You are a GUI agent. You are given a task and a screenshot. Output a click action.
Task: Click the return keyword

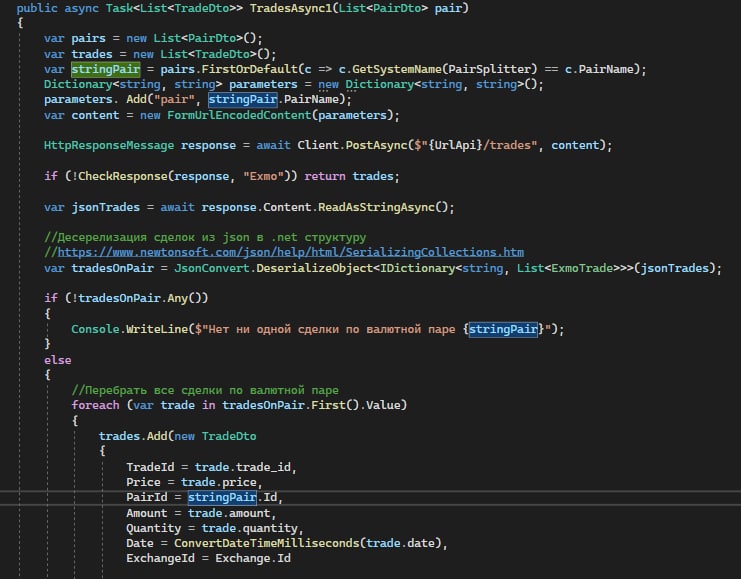coord(325,176)
